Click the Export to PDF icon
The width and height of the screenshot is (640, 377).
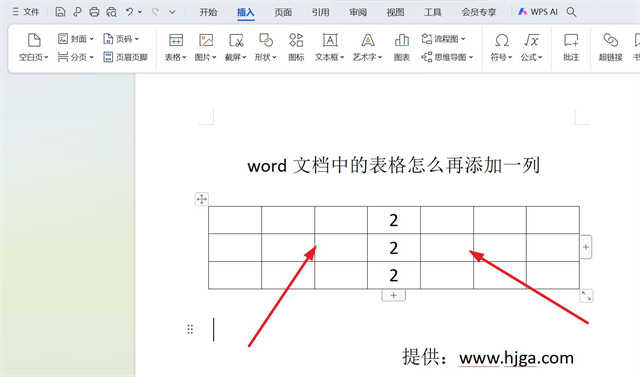pos(77,12)
